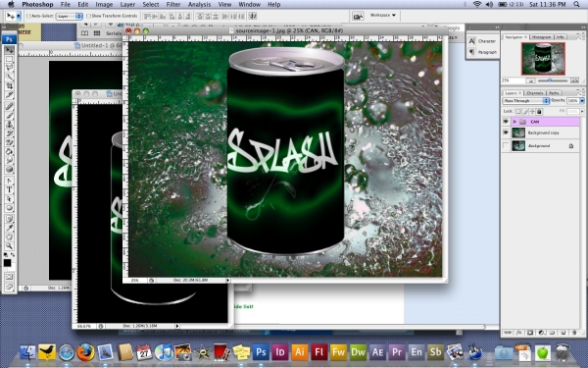The width and height of the screenshot is (588, 368).
Task: Toggle Quick Mask mode button
Action: coord(9,277)
